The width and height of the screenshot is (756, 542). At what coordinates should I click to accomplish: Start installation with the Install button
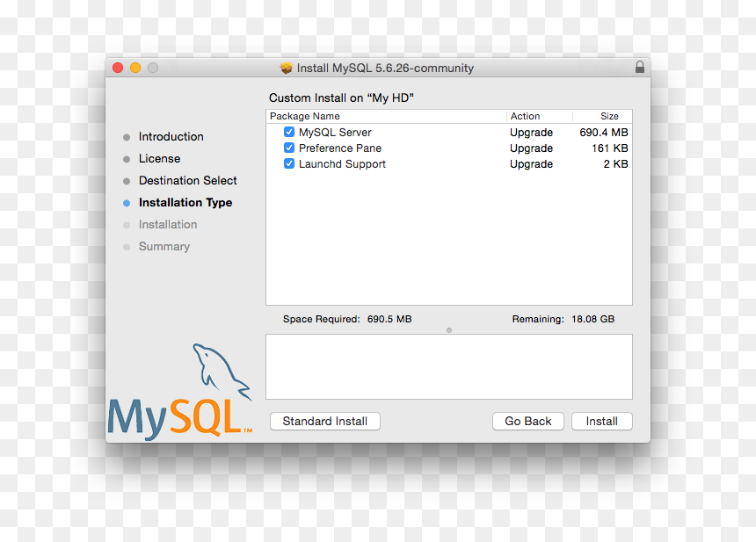click(x=601, y=421)
